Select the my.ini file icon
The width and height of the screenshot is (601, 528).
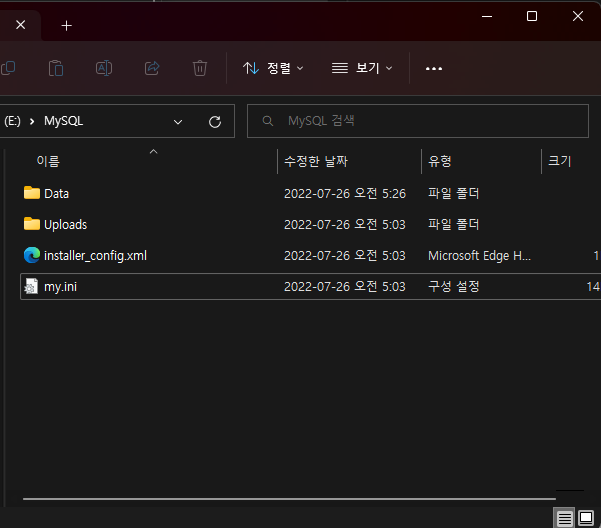coord(31,286)
